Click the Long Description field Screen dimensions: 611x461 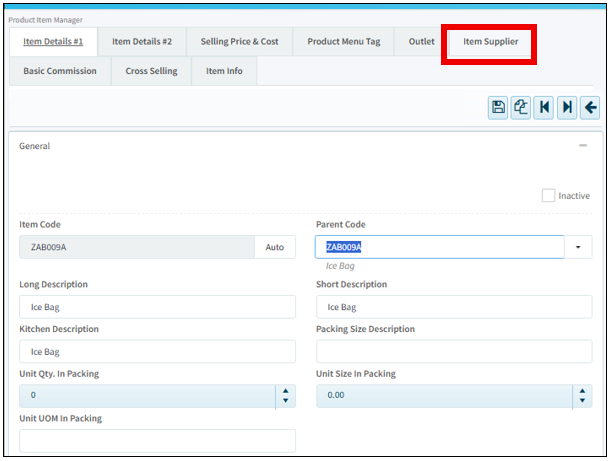157,307
